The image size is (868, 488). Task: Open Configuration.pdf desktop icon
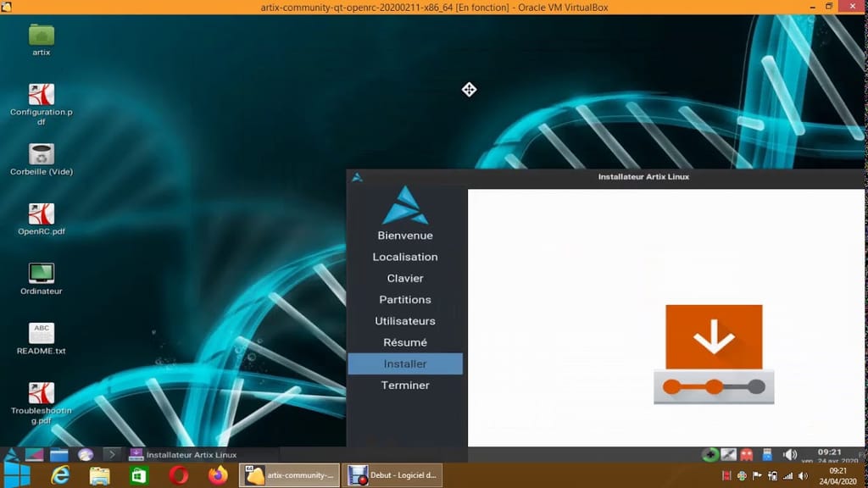[41, 104]
